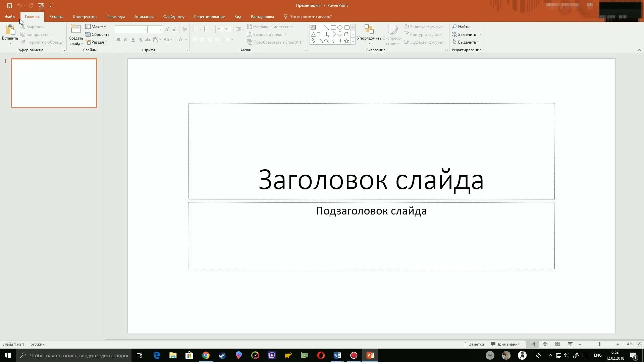Open the Файл menu tab

[x=10, y=17]
